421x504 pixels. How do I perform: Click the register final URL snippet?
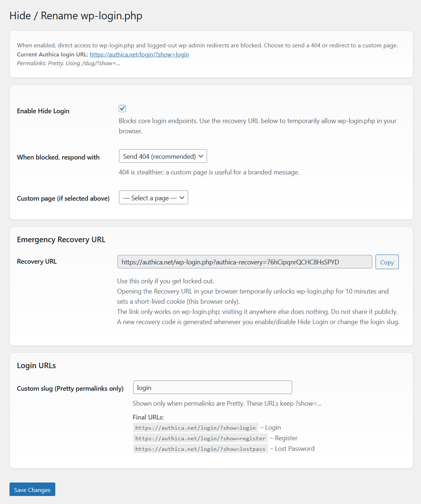click(200, 438)
